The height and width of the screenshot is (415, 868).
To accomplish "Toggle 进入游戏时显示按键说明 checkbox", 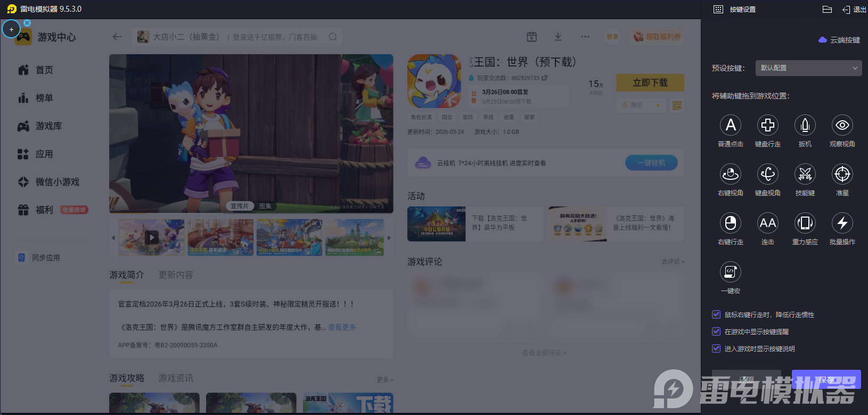I will pos(716,348).
